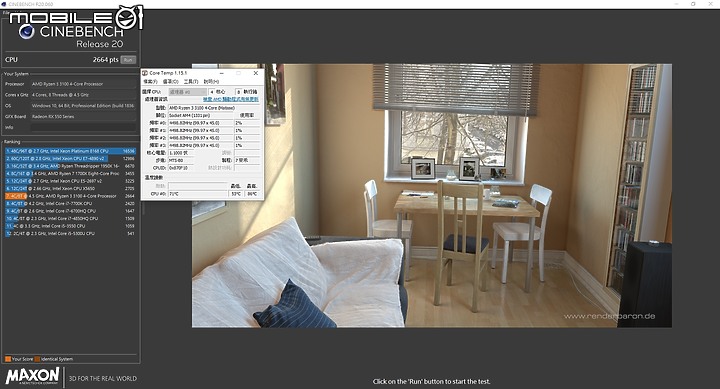Click the Run button next to CPU score
The width and height of the screenshot is (720, 389).
(128, 60)
